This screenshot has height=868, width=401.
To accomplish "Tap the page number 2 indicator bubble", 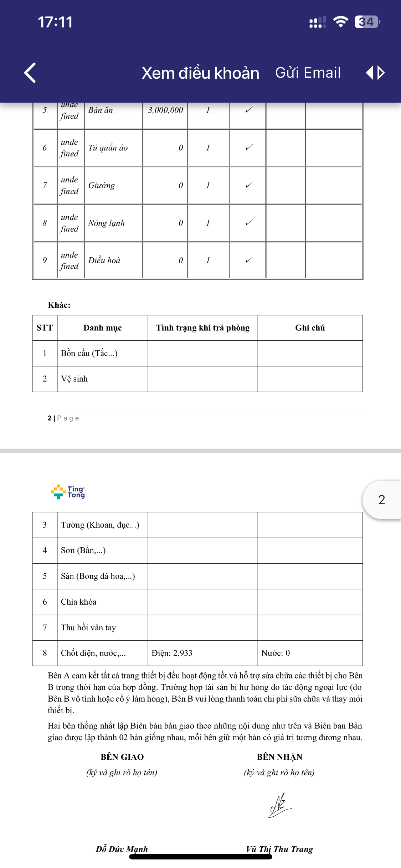I will click(381, 500).
